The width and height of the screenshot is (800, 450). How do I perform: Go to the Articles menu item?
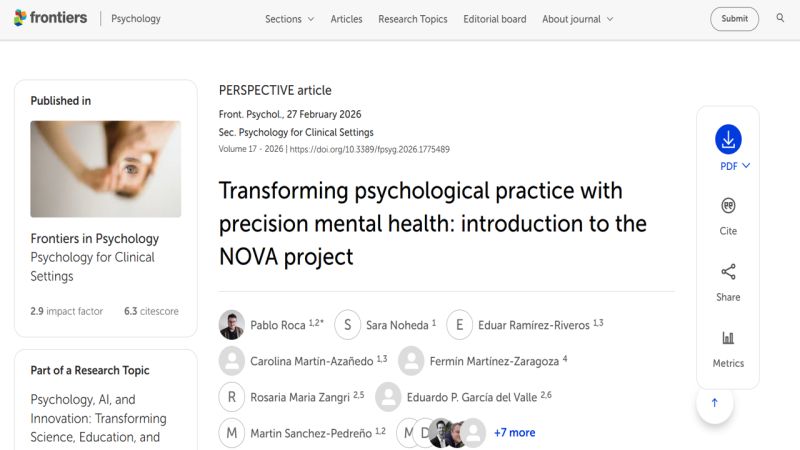click(x=346, y=19)
